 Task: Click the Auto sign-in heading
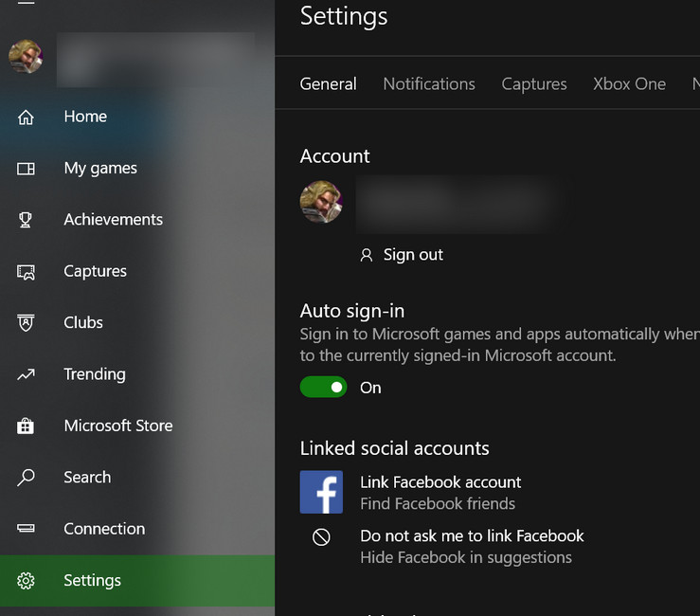351,311
